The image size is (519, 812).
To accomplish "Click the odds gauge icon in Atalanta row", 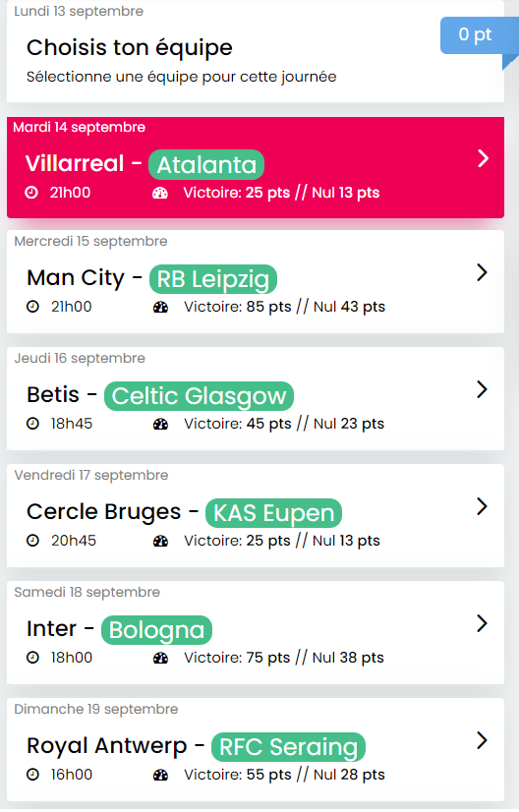I will click(x=160, y=193).
